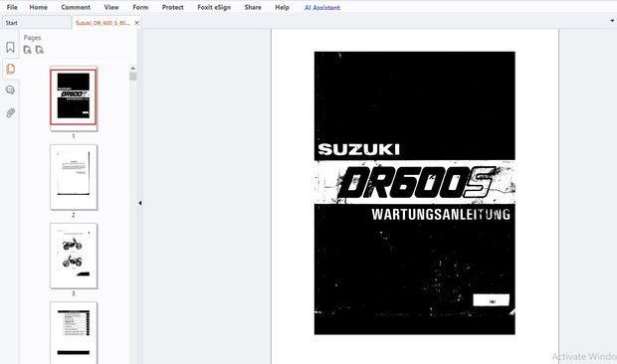Switch to the Home ribbon tab
The width and height of the screenshot is (617, 364).
click(x=38, y=7)
